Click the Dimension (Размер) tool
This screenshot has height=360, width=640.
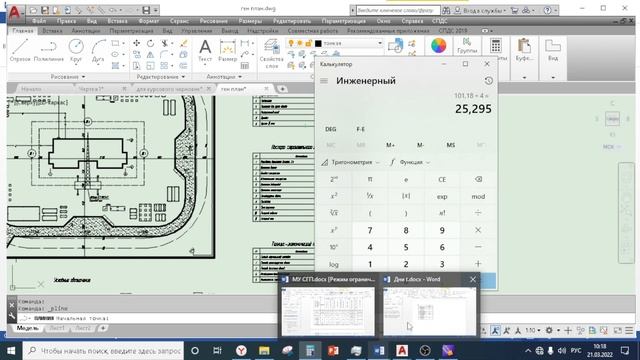click(x=227, y=51)
